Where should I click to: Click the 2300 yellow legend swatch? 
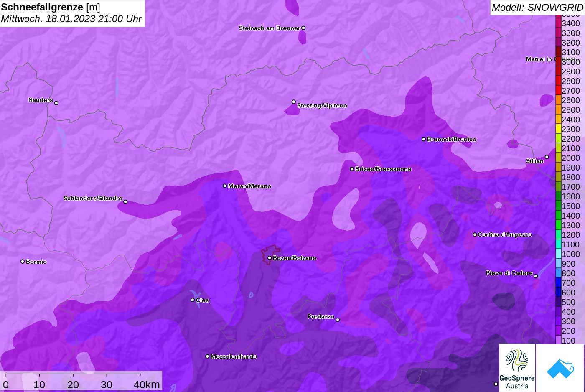click(558, 128)
